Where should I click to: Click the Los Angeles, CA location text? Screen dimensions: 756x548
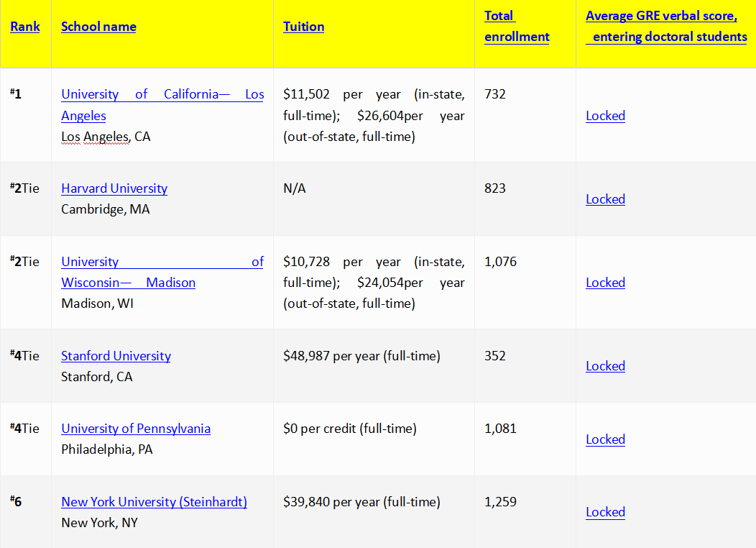click(x=106, y=137)
